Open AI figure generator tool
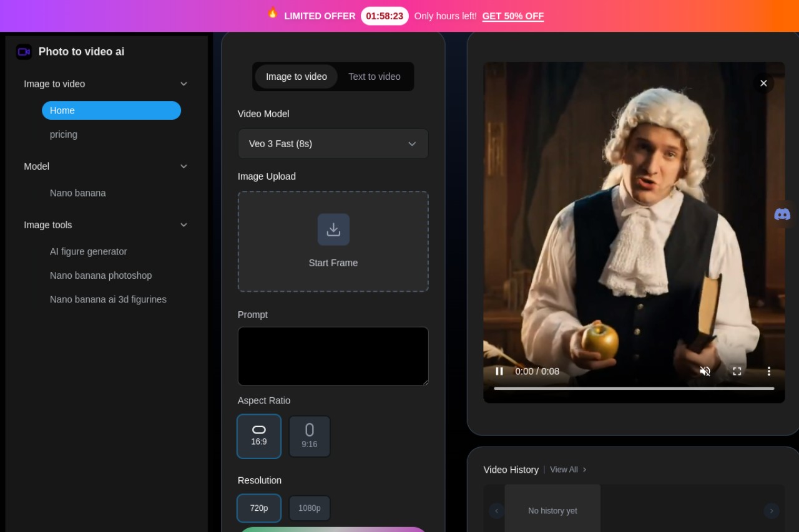The height and width of the screenshot is (532, 799). pyautogui.click(x=89, y=252)
